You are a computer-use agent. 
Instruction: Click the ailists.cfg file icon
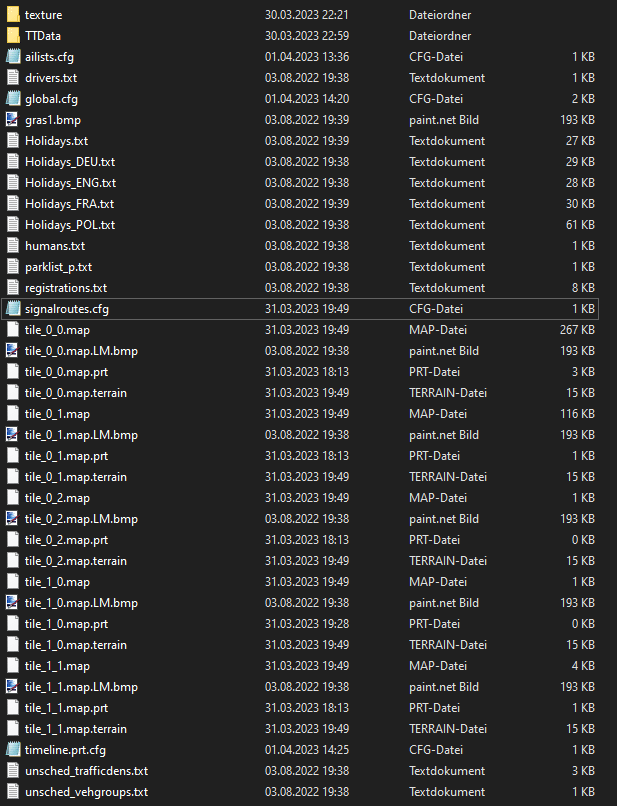pos(13,57)
